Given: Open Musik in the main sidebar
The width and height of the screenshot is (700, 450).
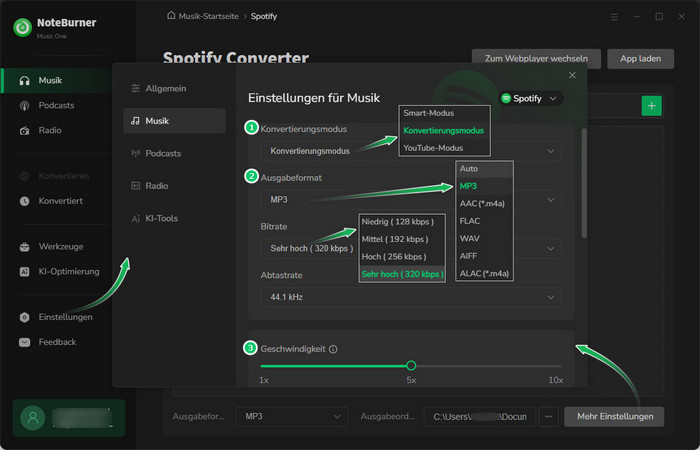Looking at the screenshot, I should 57,80.
